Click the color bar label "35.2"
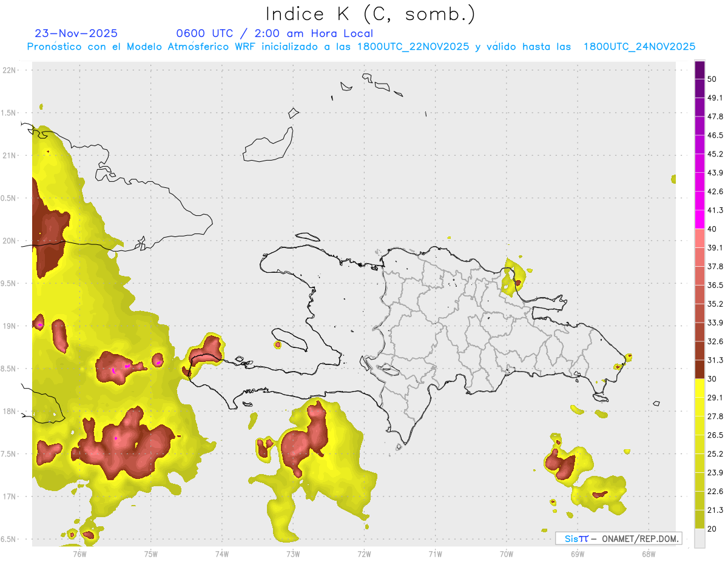The width and height of the screenshot is (728, 562). point(716,304)
